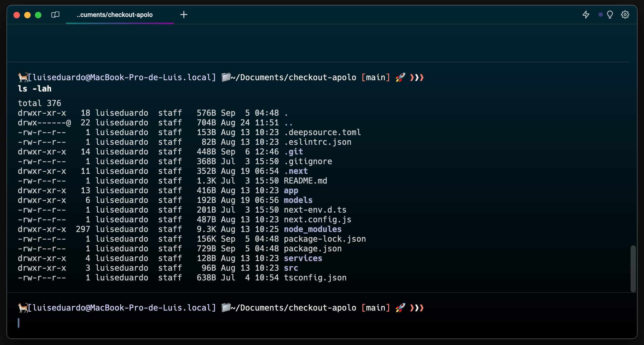The width and height of the screenshot is (644, 345).
Task: Click the tsconfig.json file name
Action: (x=315, y=277)
